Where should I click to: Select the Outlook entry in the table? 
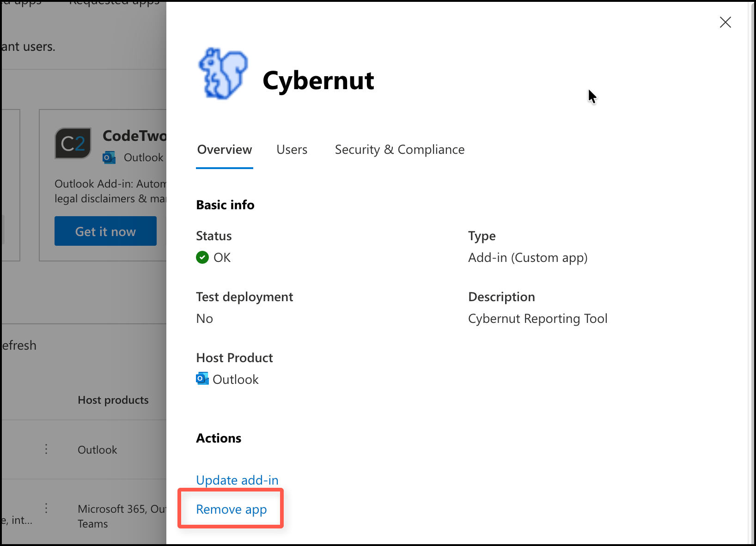pyautogui.click(x=98, y=449)
